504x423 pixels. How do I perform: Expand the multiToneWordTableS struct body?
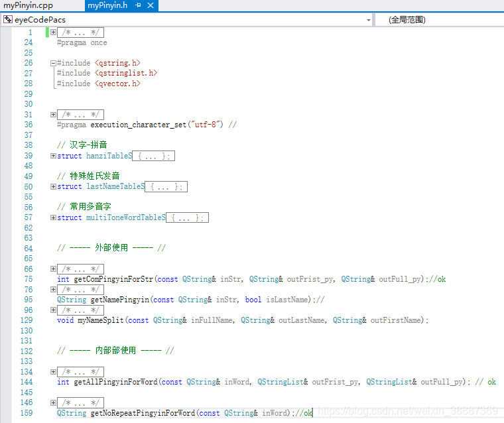tap(53, 217)
